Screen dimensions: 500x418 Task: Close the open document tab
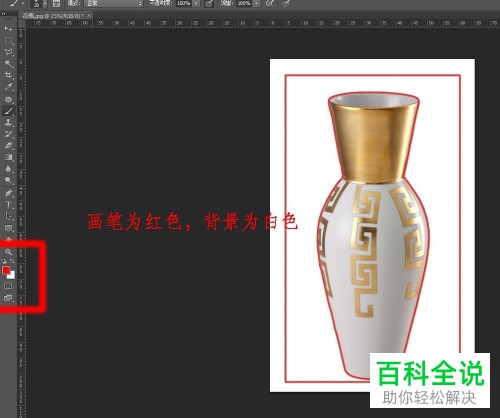89,16
